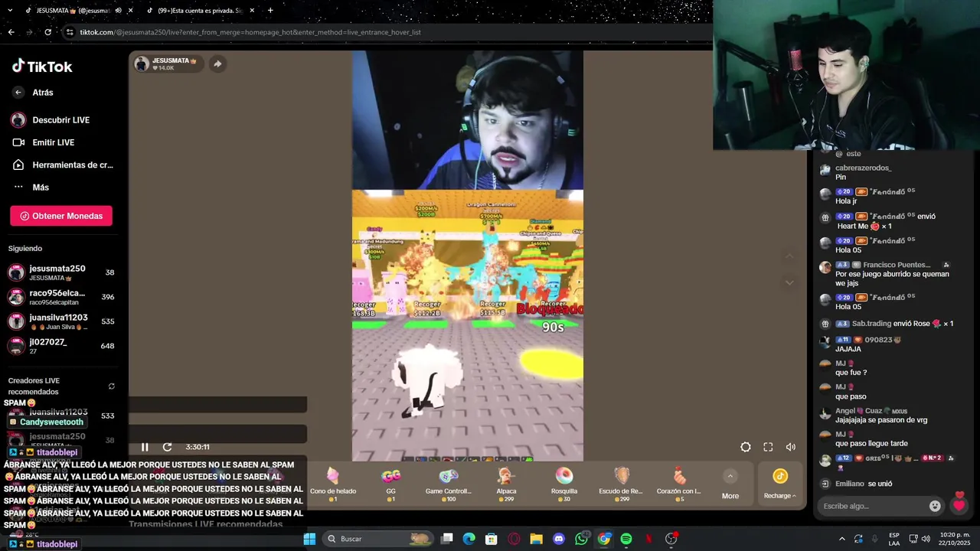
Task: Enter fullscreen mode on the live video
Action: [x=768, y=447]
